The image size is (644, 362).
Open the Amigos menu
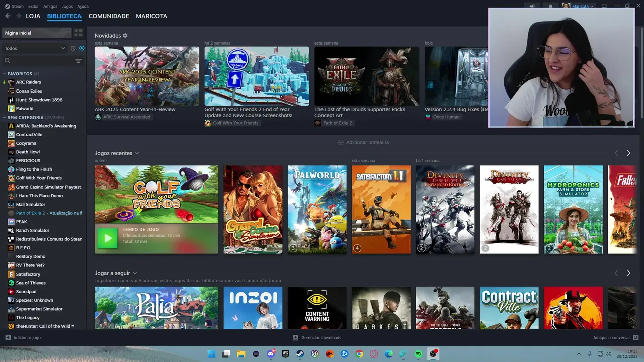[x=50, y=6]
